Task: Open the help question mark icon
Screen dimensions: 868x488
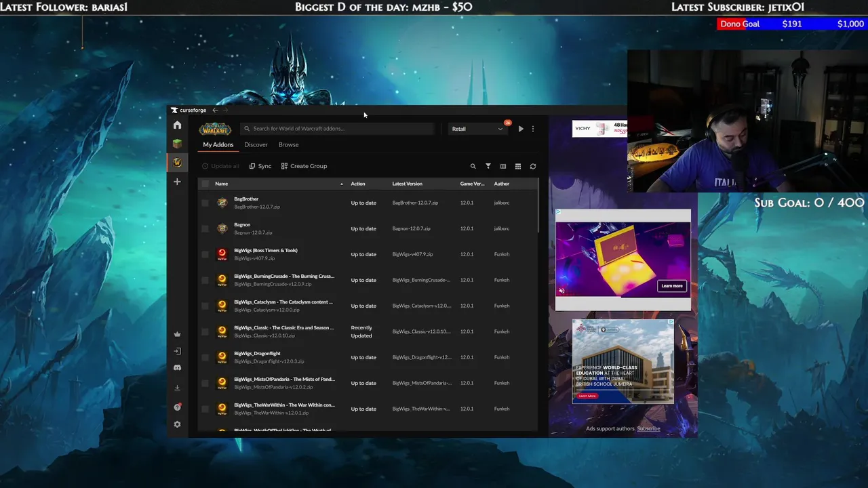Action: pyautogui.click(x=177, y=407)
